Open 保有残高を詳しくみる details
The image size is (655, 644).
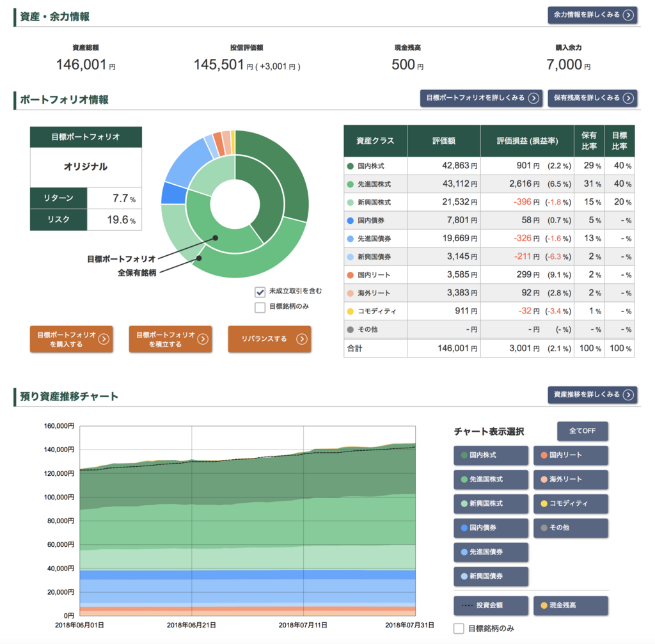[x=592, y=98]
